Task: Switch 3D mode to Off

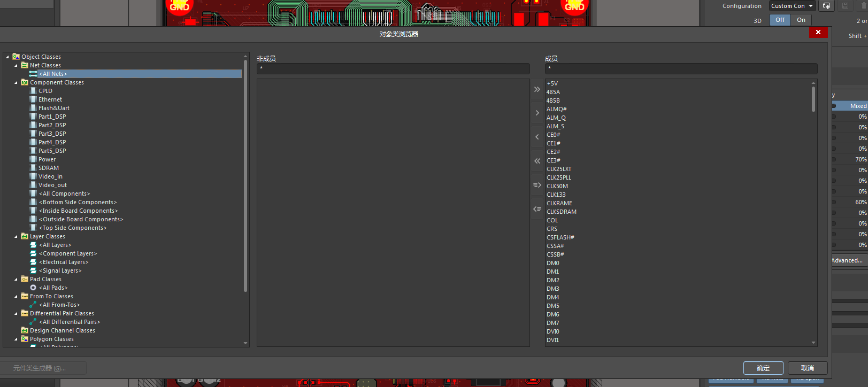Action: 780,20
